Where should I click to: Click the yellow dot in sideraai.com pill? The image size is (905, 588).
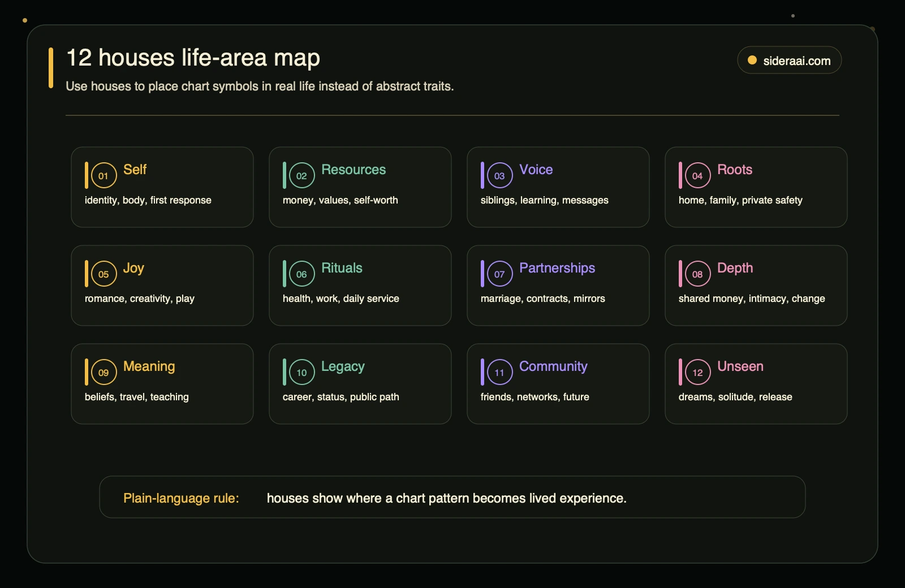click(752, 60)
